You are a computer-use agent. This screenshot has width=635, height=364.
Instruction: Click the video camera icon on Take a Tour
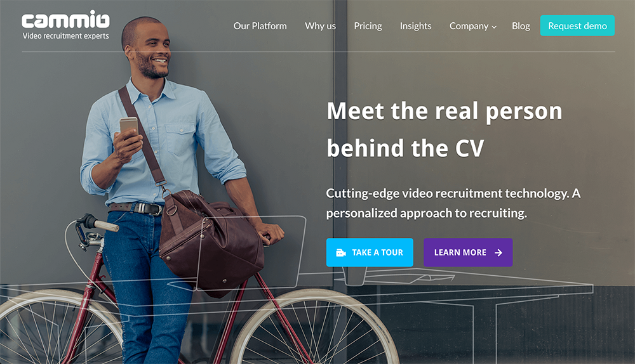point(341,253)
